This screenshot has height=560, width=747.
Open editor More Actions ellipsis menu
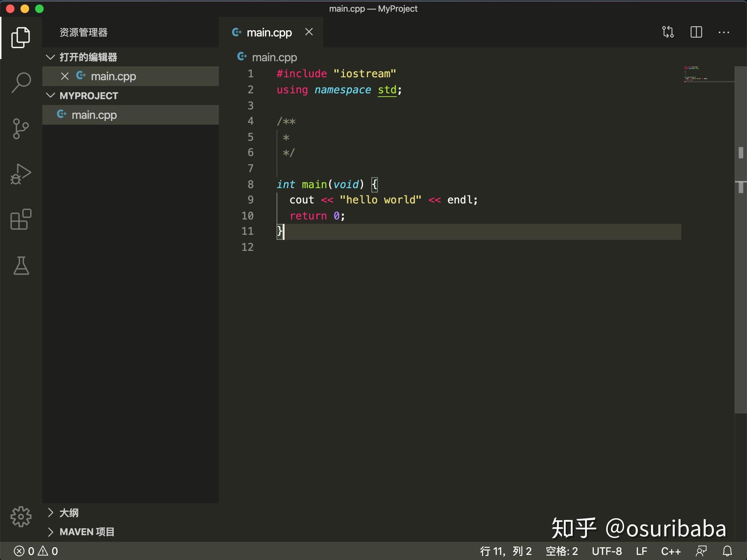click(x=724, y=32)
